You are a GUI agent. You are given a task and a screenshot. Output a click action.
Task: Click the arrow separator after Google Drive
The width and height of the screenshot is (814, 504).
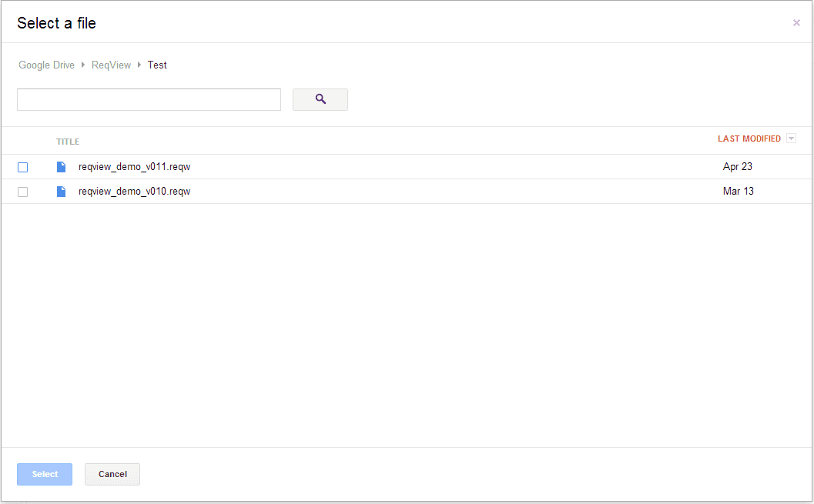point(83,65)
